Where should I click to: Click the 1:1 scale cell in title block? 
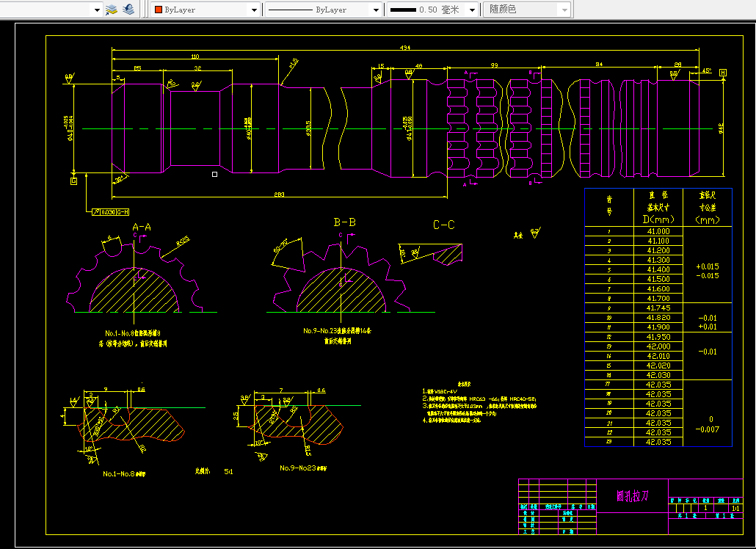coord(735,508)
